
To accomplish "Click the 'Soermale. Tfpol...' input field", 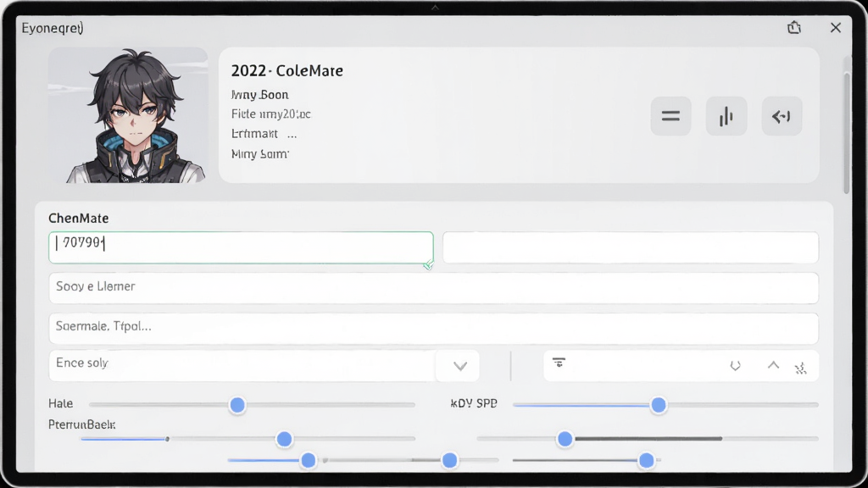I will click(x=433, y=328).
